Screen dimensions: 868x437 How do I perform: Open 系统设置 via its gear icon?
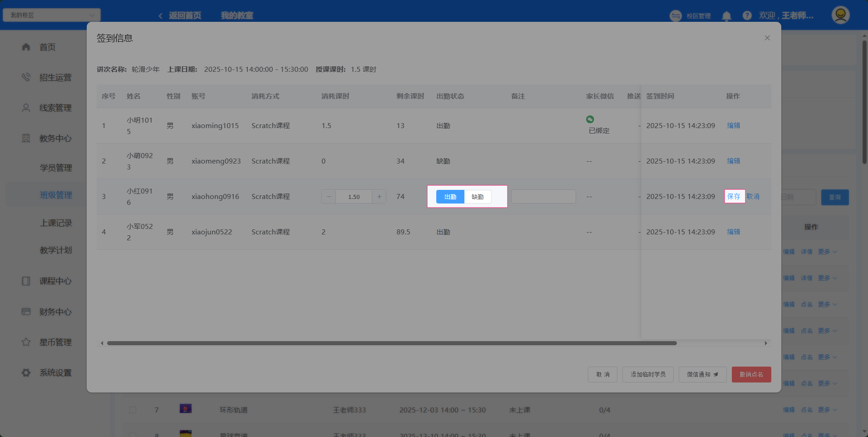click(26, 372)
